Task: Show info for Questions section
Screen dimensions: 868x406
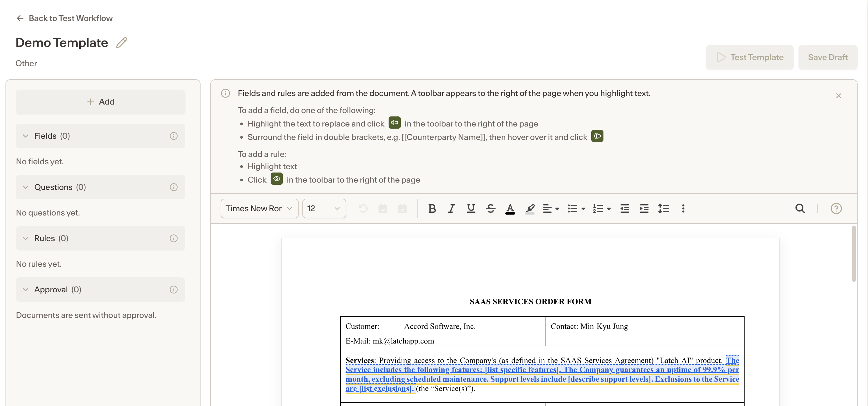Action: [173, 187]
